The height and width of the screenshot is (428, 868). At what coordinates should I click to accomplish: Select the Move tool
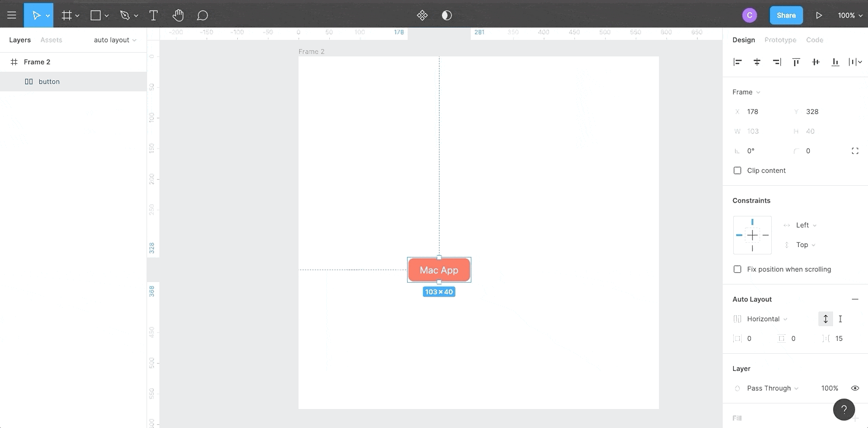(x=36, y=15)
